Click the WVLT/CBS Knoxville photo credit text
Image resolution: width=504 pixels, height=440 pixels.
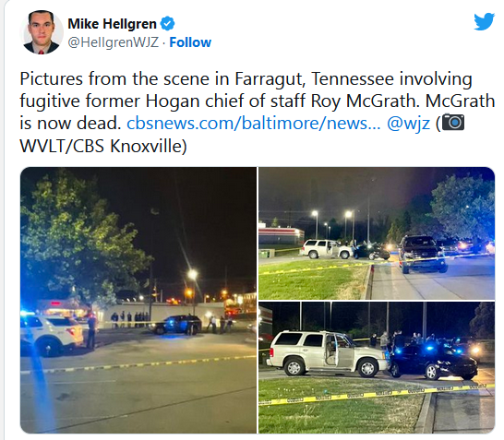click(103, 146)
